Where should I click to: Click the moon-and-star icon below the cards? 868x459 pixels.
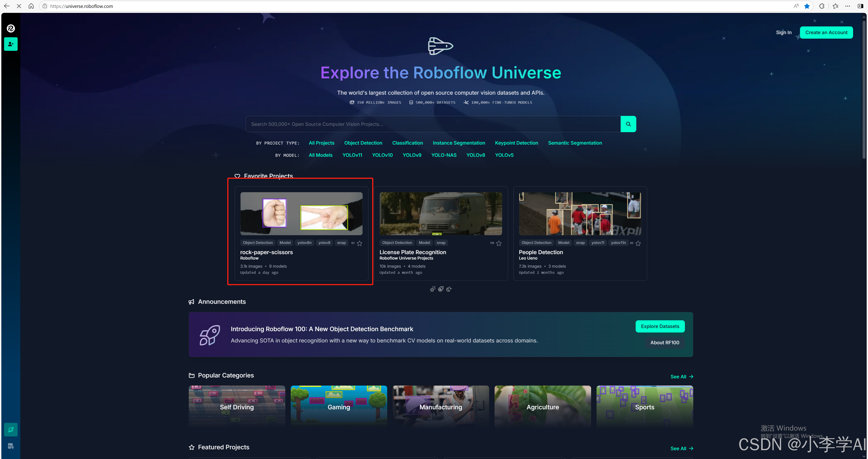pyautogui.click(x=449, y=289)
